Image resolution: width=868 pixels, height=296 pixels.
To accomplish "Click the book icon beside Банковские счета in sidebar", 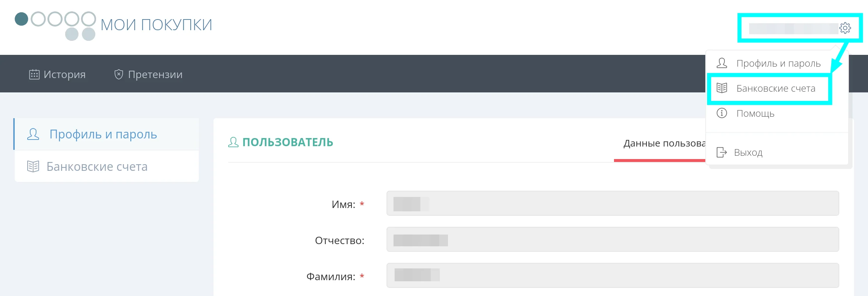I will click(33, 166).
